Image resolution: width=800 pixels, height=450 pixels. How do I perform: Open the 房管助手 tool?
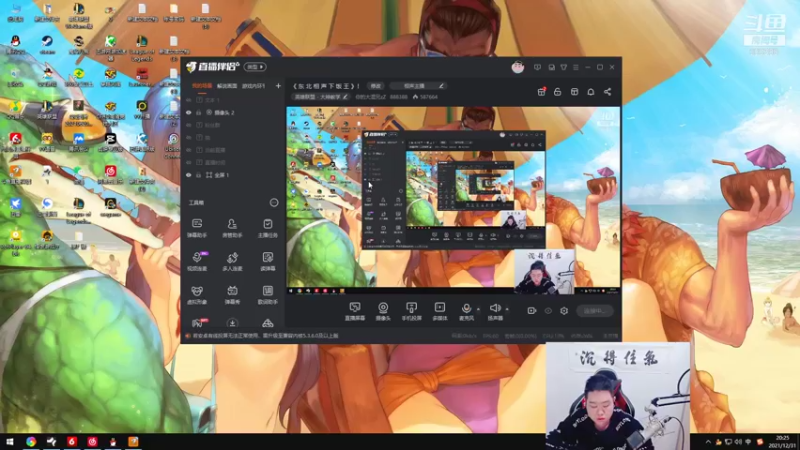pyautogui.click(x=232, y=227)
